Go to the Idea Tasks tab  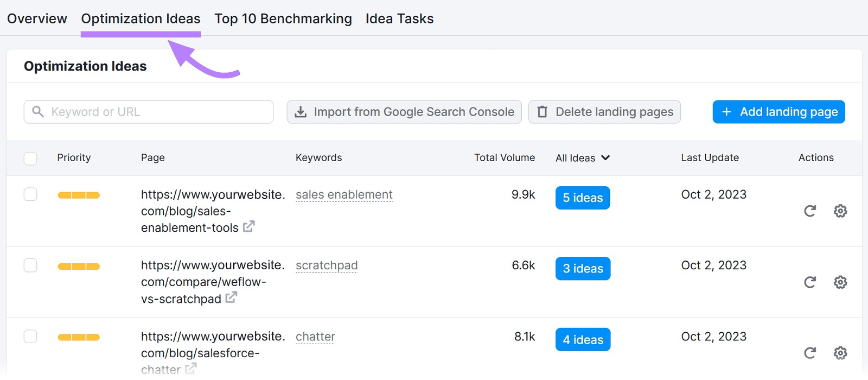coord(400,18)
